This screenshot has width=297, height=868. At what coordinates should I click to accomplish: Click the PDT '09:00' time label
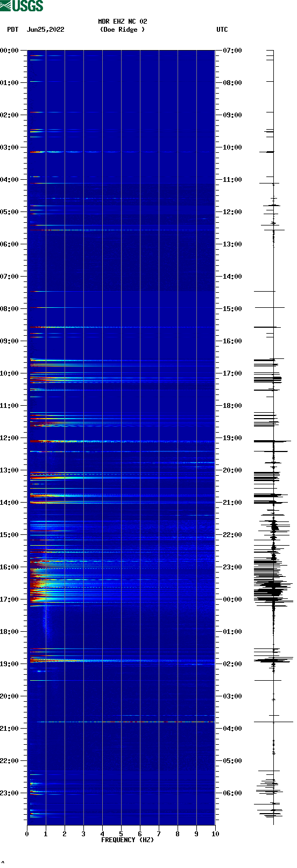10,341
